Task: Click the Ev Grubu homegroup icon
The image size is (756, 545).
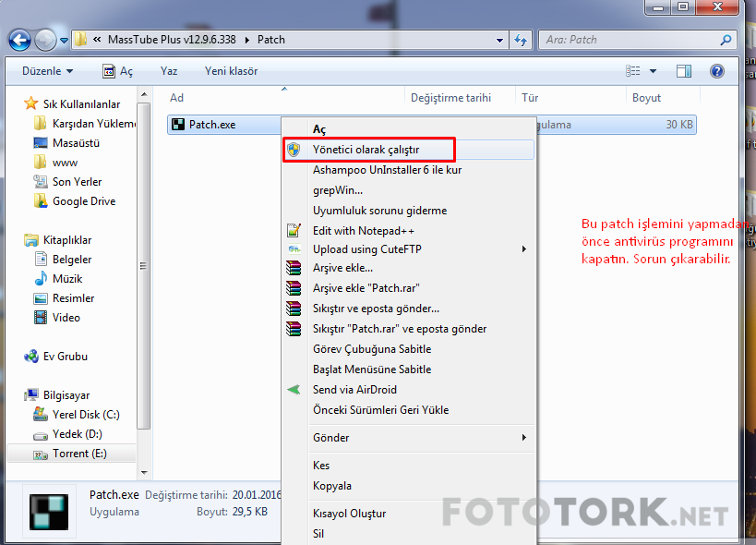Action: [x=31, y=357]
